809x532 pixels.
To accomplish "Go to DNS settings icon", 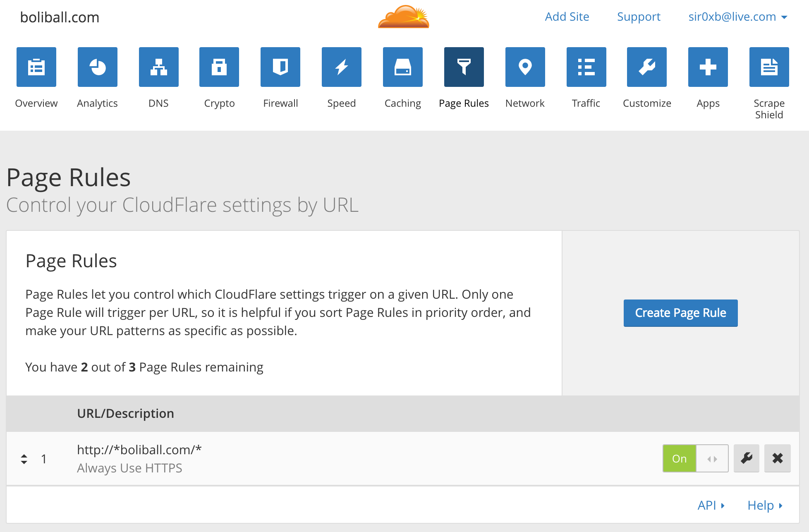I will pyautogui.click(x=159, y=67).
